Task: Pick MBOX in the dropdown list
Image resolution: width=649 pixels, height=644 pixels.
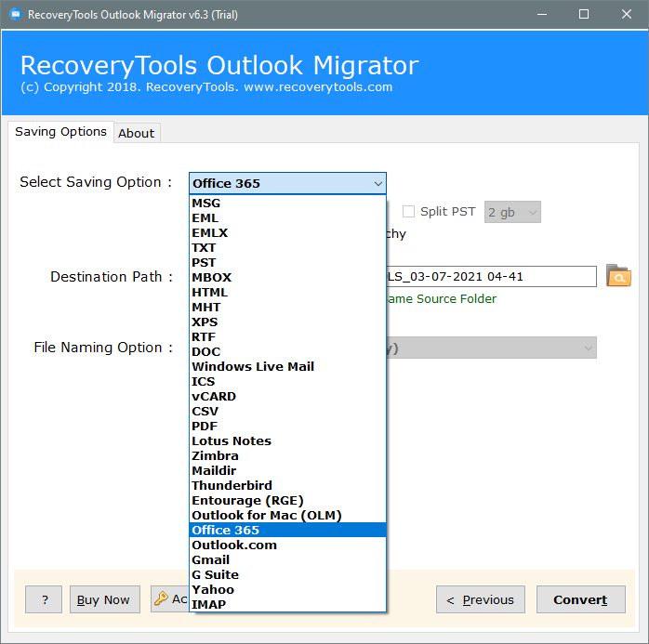Action: 287,278
